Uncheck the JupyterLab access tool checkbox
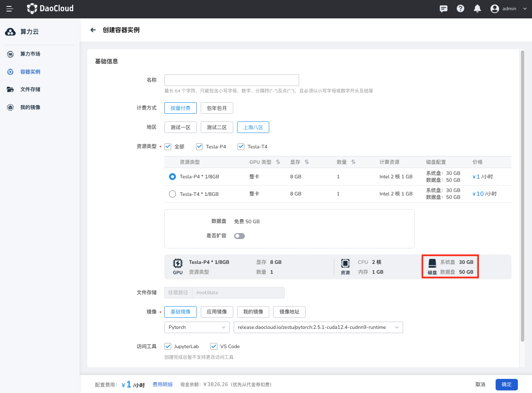The height and width of the screenshot is (393, 532). [168, 346]
